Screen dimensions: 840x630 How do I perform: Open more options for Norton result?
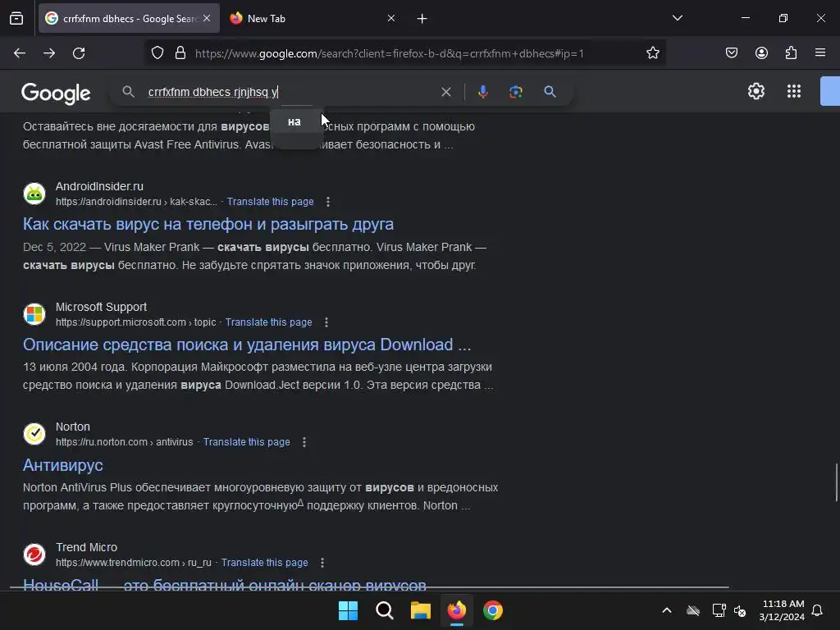[x=304, y=442]
